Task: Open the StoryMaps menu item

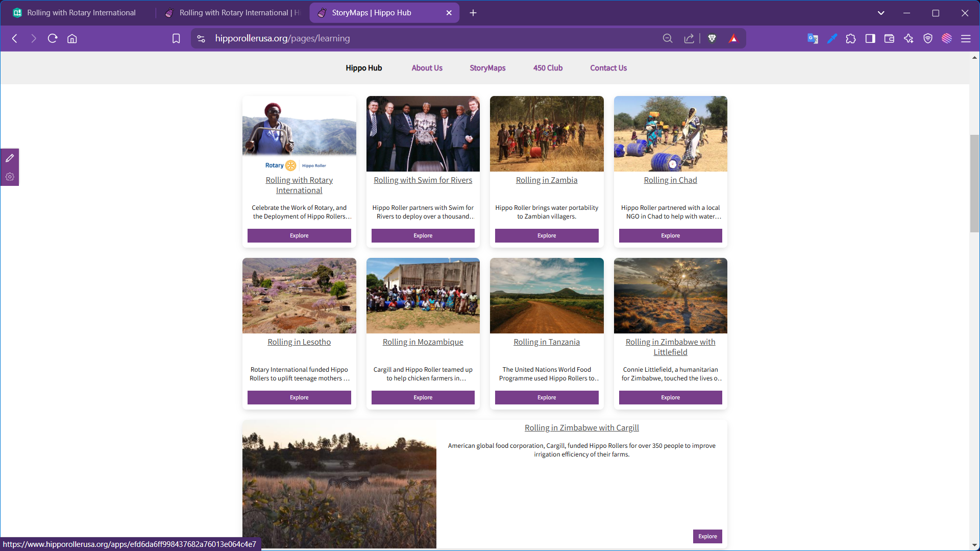Action: tap(487, 68)
